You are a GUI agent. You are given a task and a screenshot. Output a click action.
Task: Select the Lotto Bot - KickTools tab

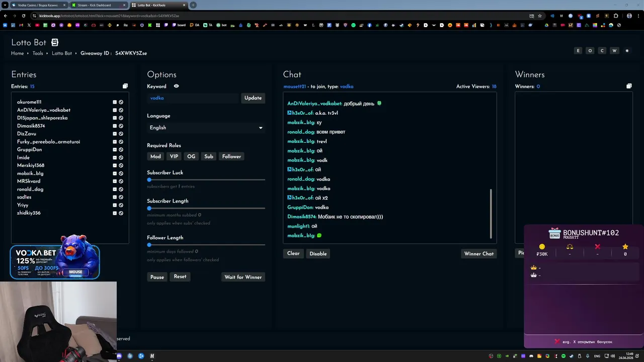158,5
